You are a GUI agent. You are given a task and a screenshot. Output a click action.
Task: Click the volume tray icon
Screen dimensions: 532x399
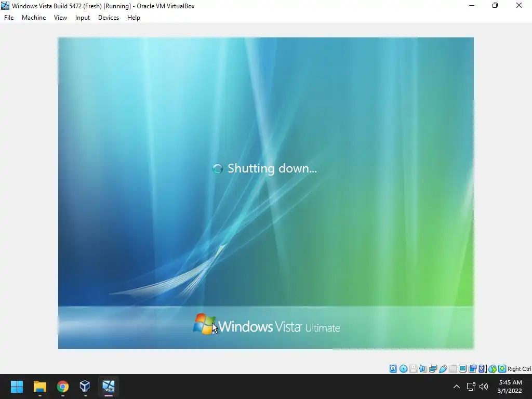tap(484, 387)
